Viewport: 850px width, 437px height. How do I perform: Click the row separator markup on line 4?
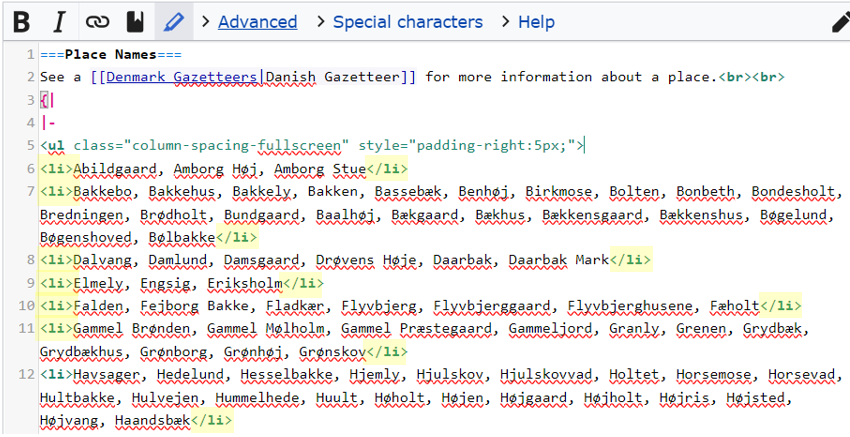(x=48, y=123)
